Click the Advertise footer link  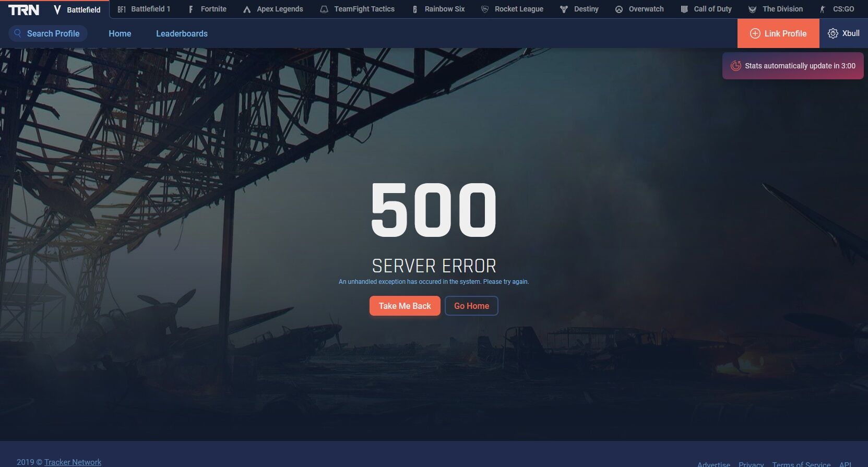point(714,464)
